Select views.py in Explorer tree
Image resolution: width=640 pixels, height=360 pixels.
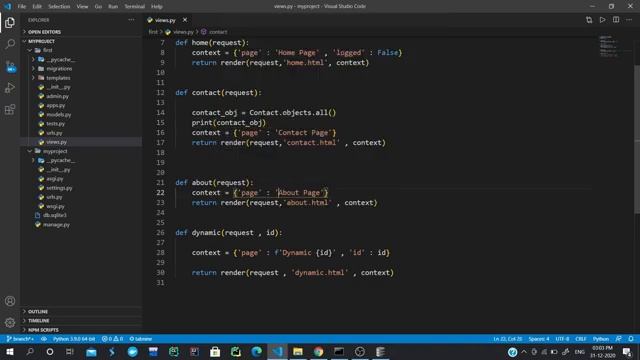[82, 142]
